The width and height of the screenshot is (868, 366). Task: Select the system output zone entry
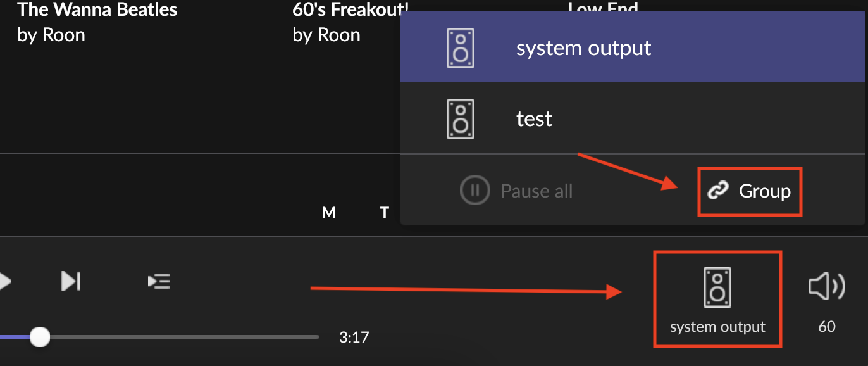(x=632, y=48)
